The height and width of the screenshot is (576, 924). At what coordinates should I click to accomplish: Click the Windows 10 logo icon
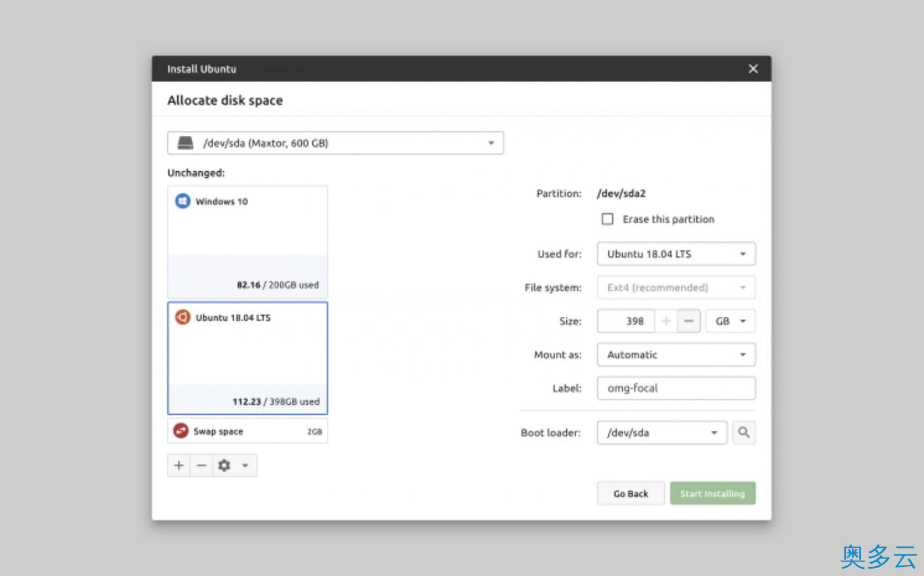tap(182, 201)
